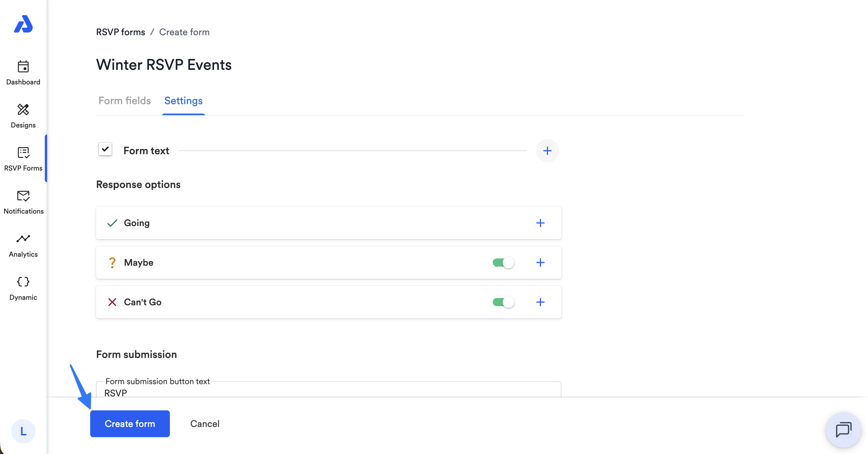This screenshot has height=454, width=868.
Task: Turn off the Can't Go toggle
Action: pos(503,302)
